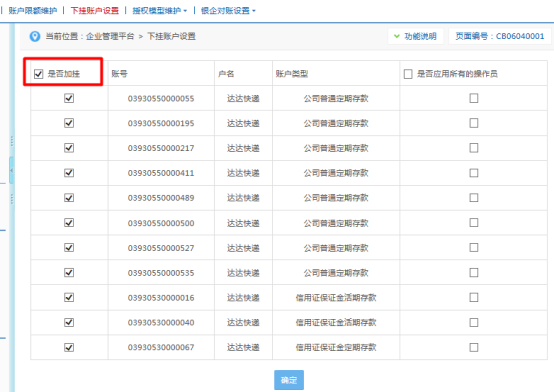The width and height of the screenshot is (554, 392).
Task: Select account number 03930550000195
Action: (161, 123)
